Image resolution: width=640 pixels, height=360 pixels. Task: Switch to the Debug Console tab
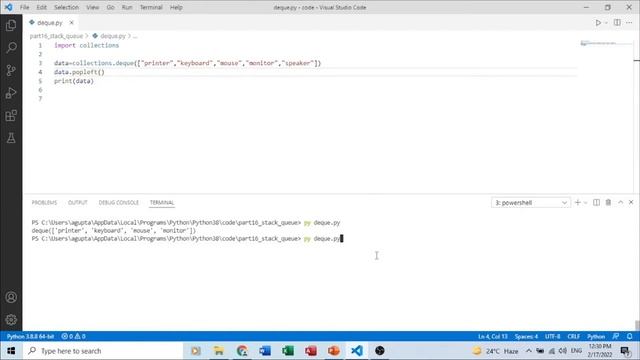[x=118, y=203]
